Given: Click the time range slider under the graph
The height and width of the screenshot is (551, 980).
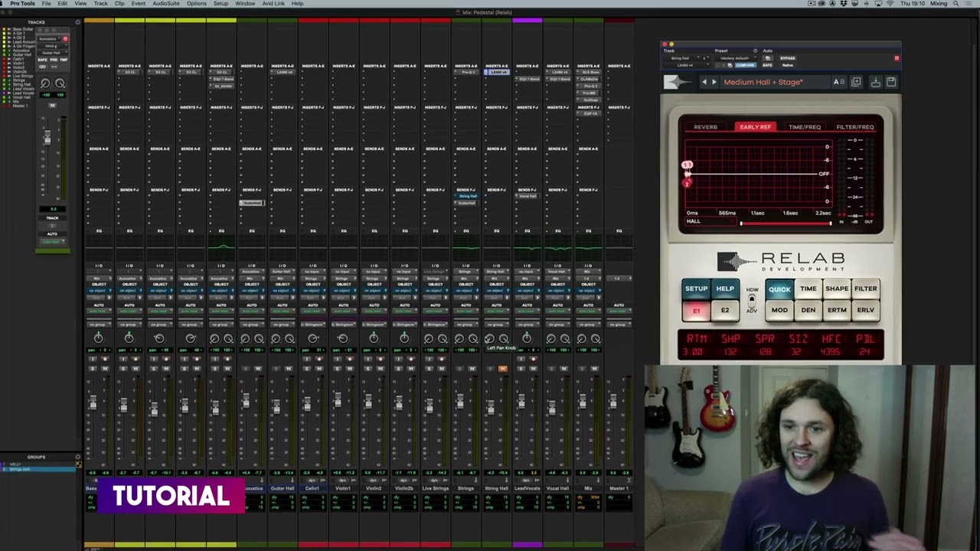Looking at the screenshot, I should pyautogui.click(x=786, y=223).
